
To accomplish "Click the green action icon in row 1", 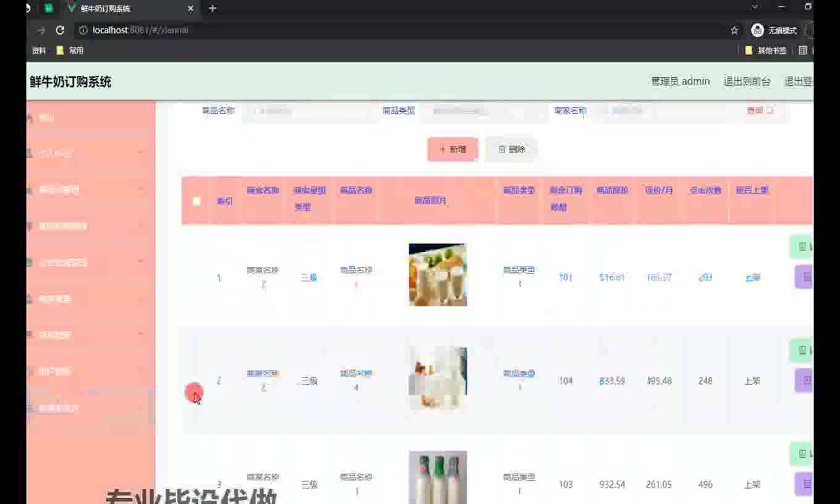I will click(802, 247).
